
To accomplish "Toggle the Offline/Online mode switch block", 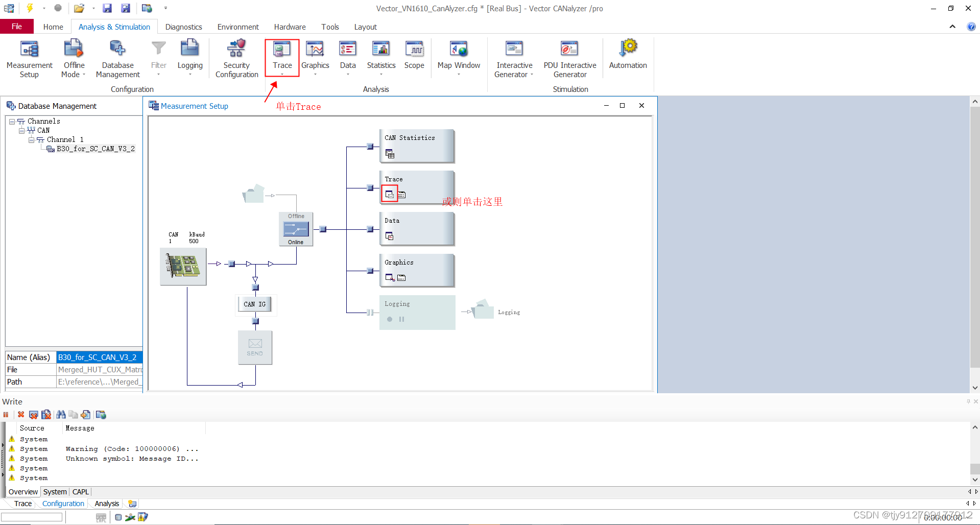I will [296, 229].
